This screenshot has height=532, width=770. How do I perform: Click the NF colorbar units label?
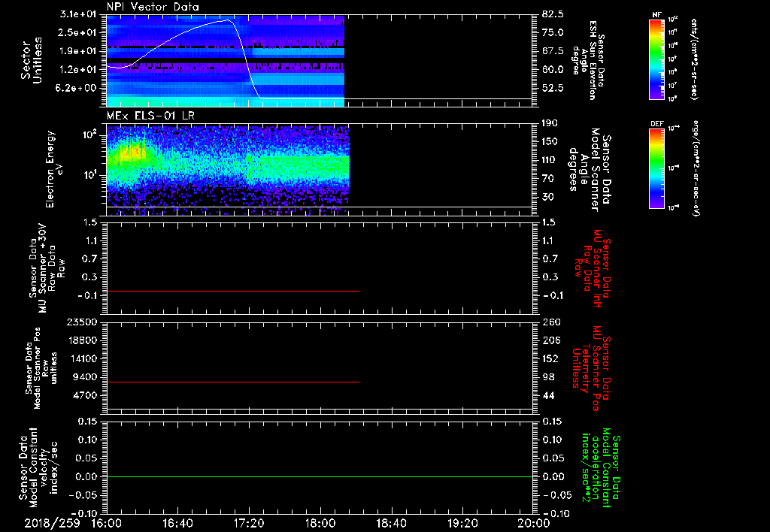pyautogui.click(x=694, y=59)
